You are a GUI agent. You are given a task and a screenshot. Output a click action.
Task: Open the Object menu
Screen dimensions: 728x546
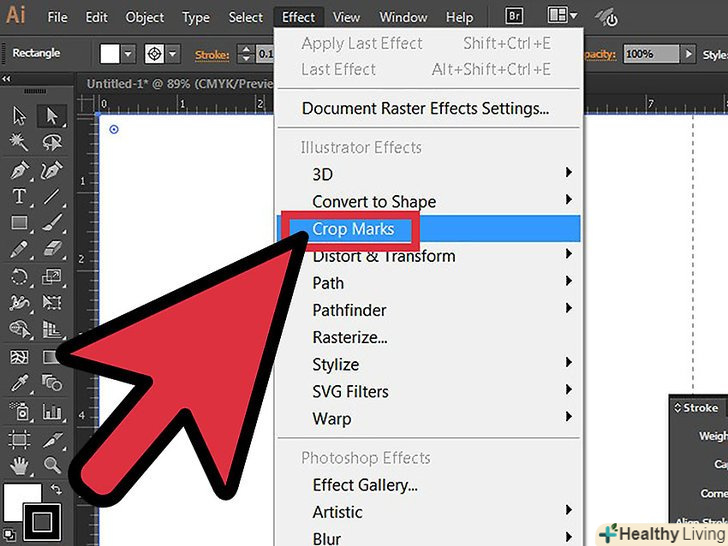tap(144, 17)
